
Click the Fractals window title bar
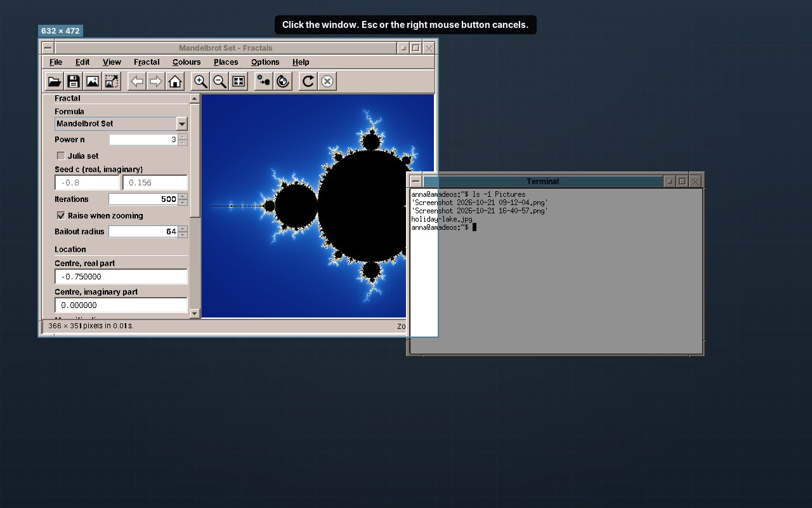click(225, 48)
